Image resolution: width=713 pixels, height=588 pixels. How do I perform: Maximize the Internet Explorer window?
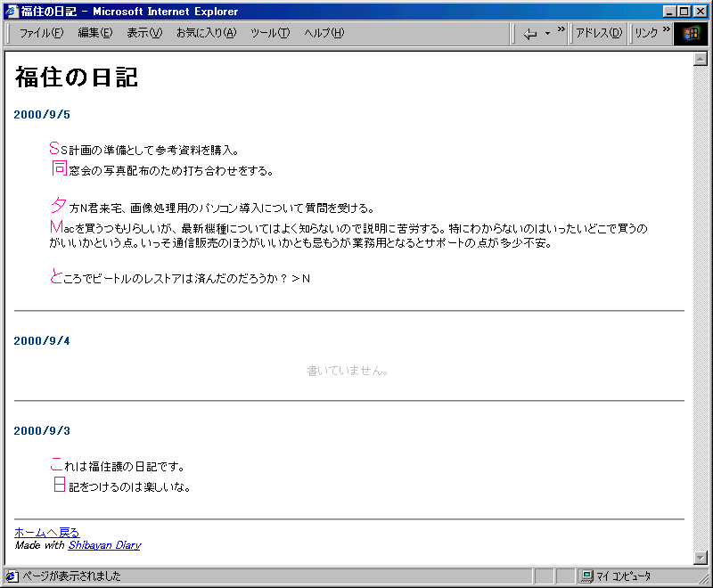(684, 12)
